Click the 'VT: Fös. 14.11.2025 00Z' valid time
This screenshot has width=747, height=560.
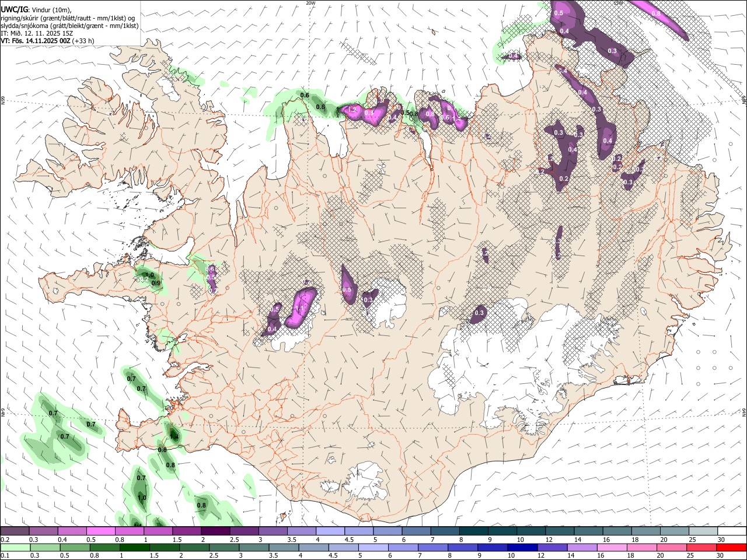coord(36,41)
